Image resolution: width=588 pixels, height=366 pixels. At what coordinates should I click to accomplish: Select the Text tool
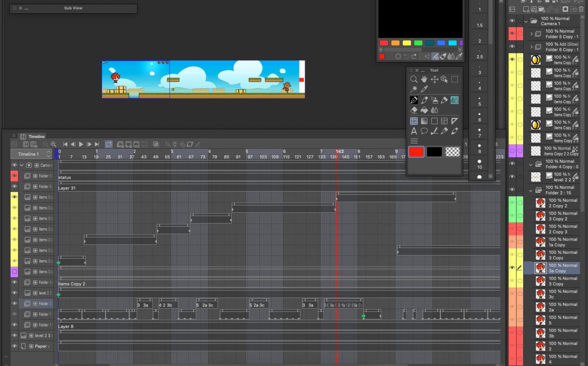coord(414,131)
